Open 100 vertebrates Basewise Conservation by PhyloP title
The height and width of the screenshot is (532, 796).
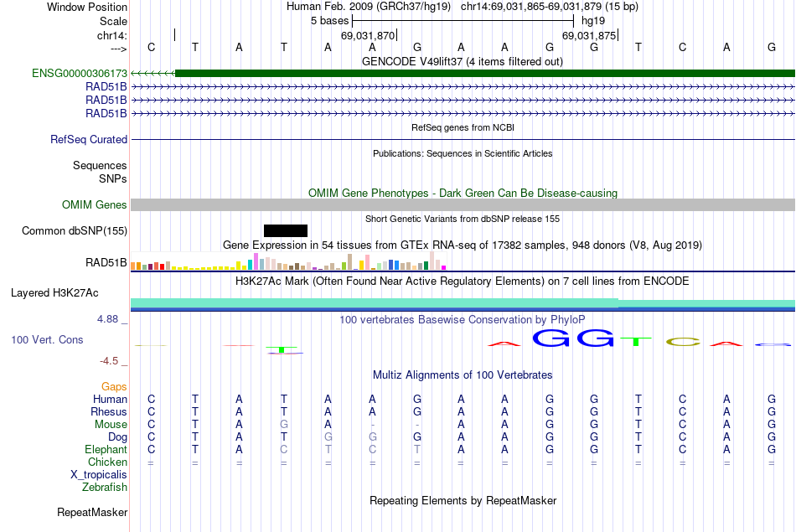(x=463, y=320)
